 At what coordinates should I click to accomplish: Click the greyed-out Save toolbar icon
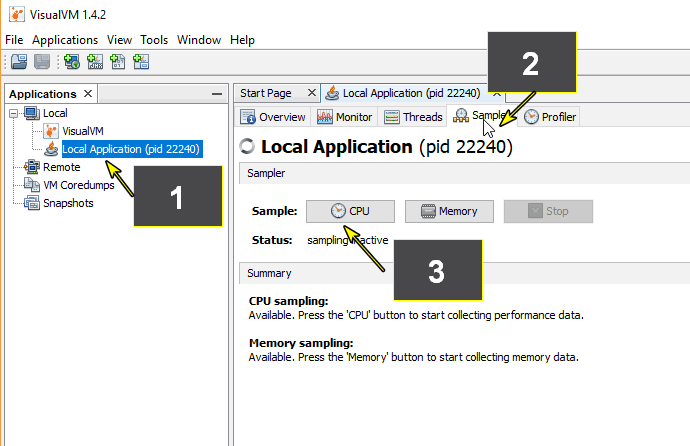click(x=42, y=62)
